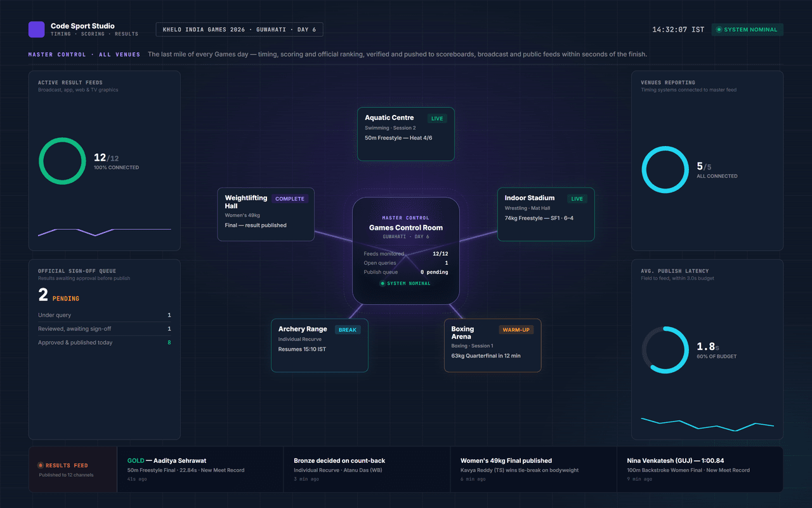Open the Boxing Arena venue card
This screenshot has width=812, height=508.
[493, 345]
